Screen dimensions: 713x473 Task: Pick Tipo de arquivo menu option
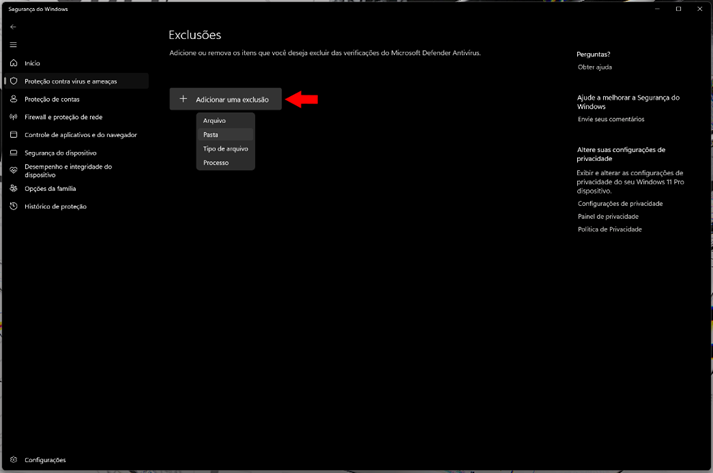(x=225, y=149)
